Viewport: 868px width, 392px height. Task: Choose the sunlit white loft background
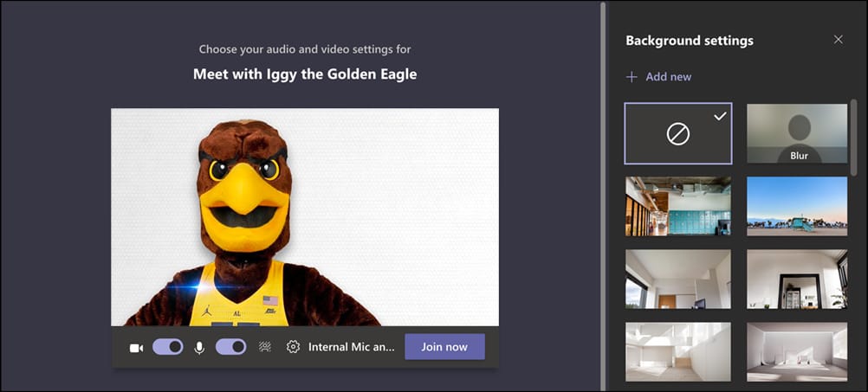[677, 351]
